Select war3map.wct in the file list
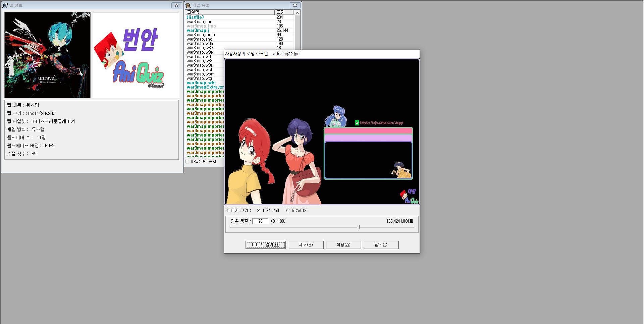This screenshot has width=644, height=324. [200, 70]
